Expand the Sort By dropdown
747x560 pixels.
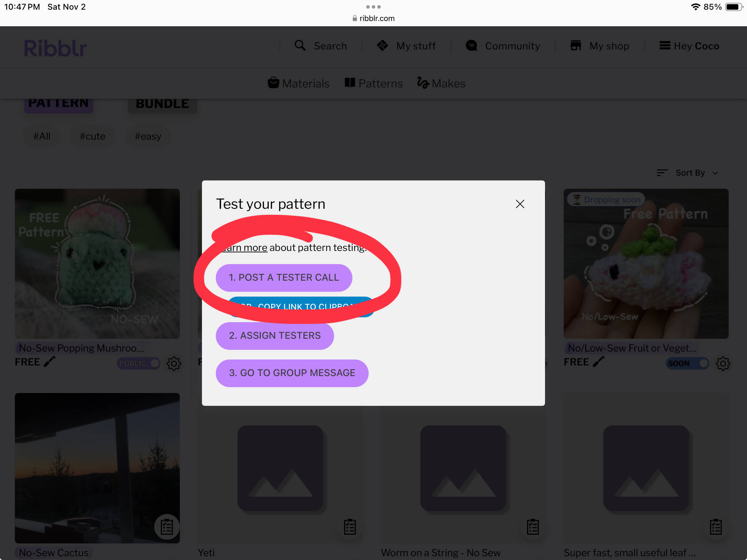pos(688,172)
